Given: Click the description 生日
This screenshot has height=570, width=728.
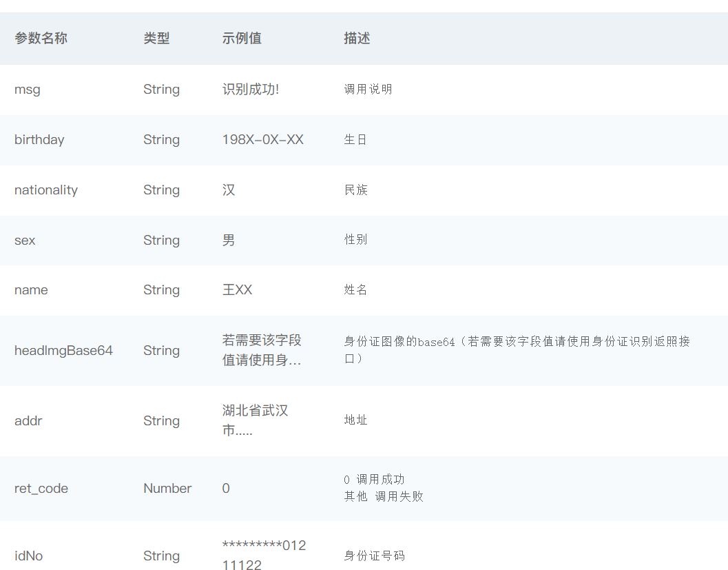Looking at the screenshot, I should click(x=355, y=139).
